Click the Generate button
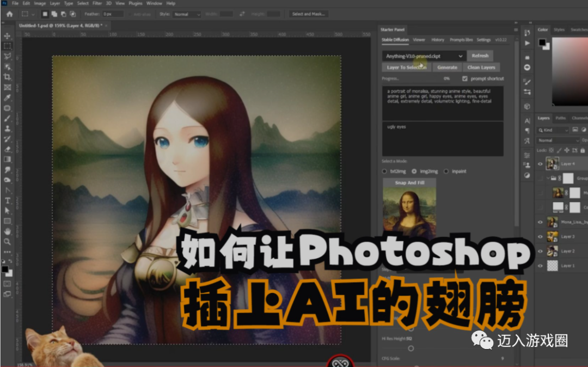This screenshot has width=588, height=367. (x=447, y=68)
